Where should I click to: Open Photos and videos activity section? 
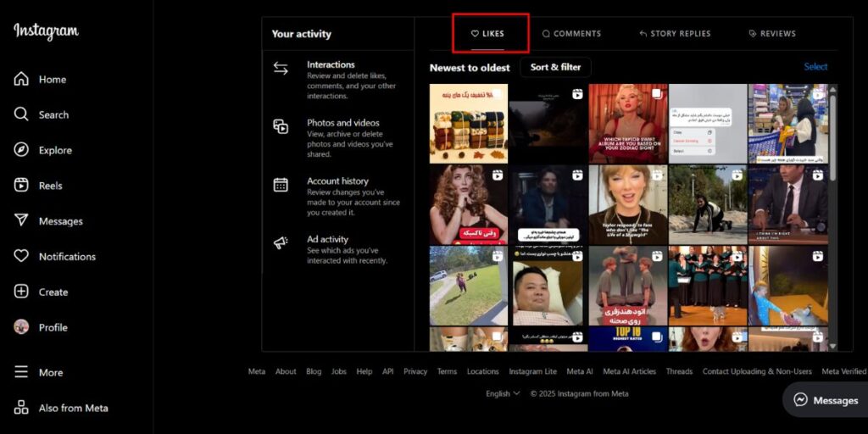point(342,123)
